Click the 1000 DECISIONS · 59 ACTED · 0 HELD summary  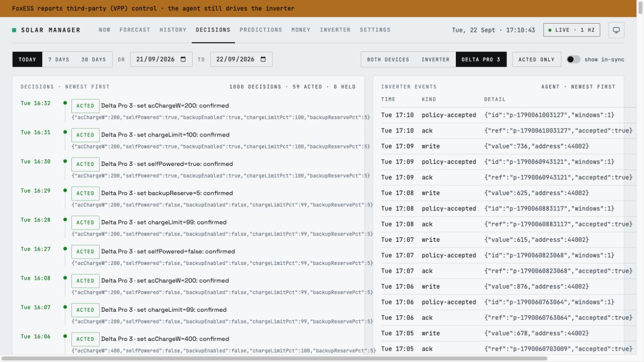(x=292, y=87)
